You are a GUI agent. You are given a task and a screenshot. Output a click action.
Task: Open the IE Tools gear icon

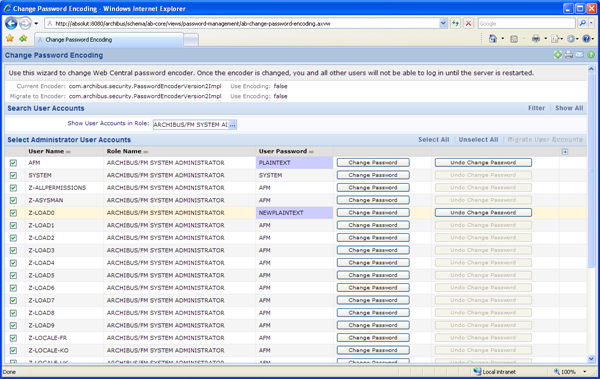tap(571, 39)
